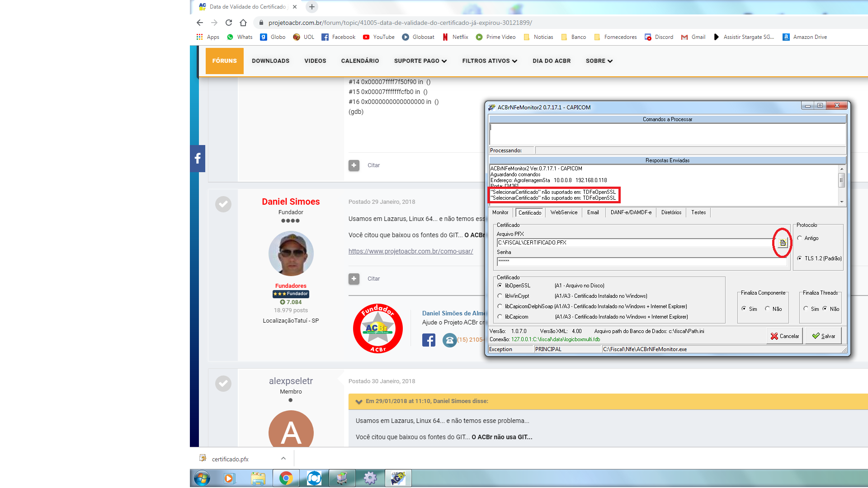Expand the SOBRE menu
868x488 pixels.
[x=599, y=61]
